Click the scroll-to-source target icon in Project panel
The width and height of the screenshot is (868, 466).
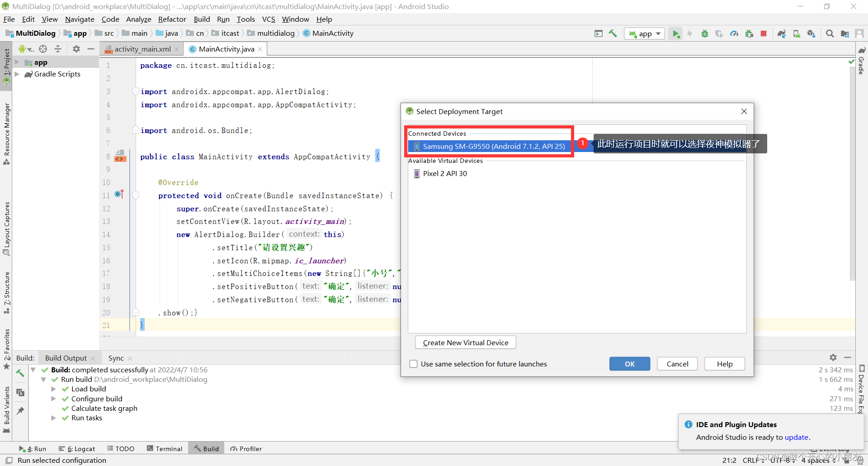click(x=43, y=49)
